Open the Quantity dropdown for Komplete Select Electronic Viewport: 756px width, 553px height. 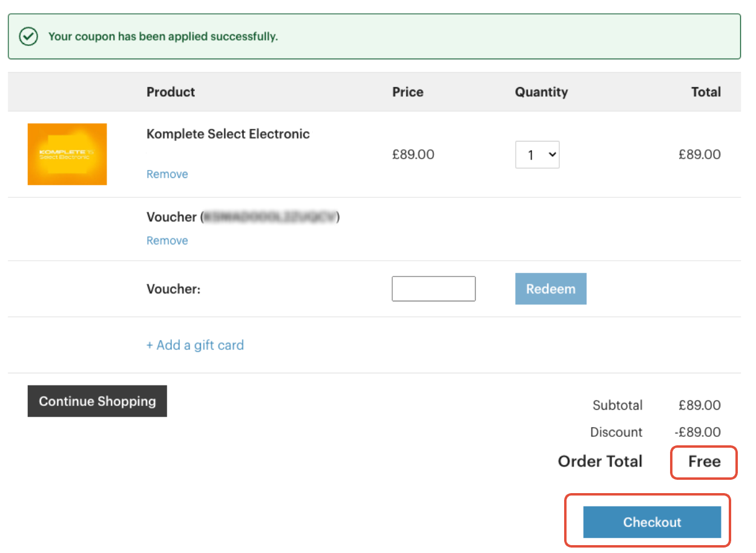537,155
